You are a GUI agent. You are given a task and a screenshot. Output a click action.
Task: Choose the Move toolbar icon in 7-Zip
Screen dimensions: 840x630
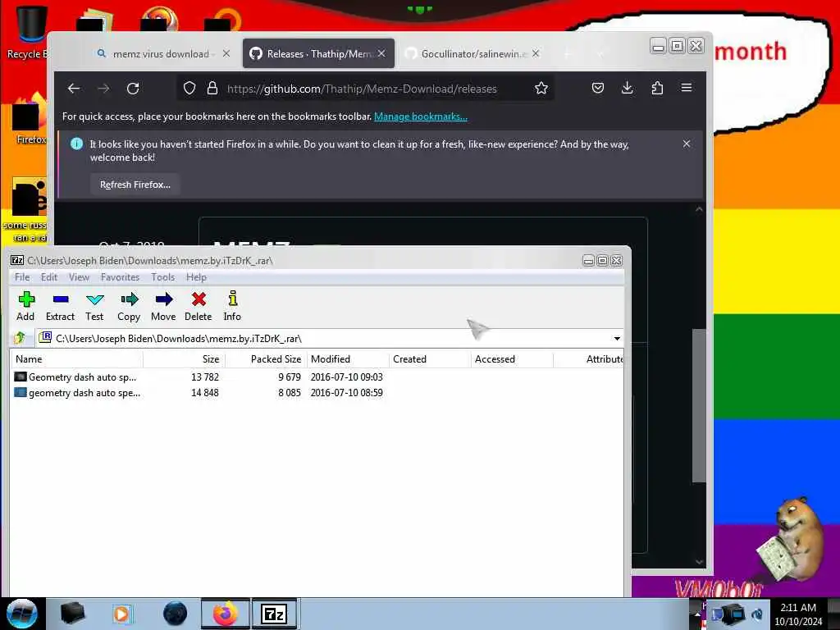tap(163, 306)
